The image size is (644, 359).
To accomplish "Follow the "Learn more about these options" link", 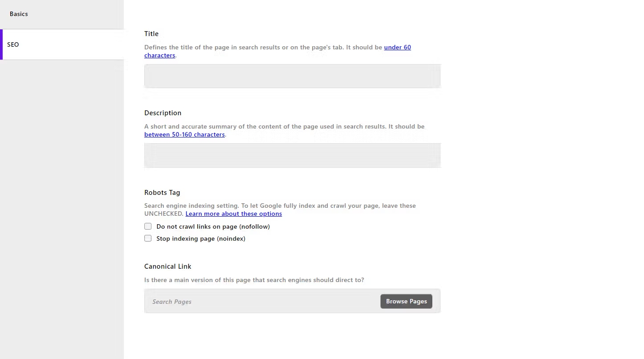I will (234, 214).
